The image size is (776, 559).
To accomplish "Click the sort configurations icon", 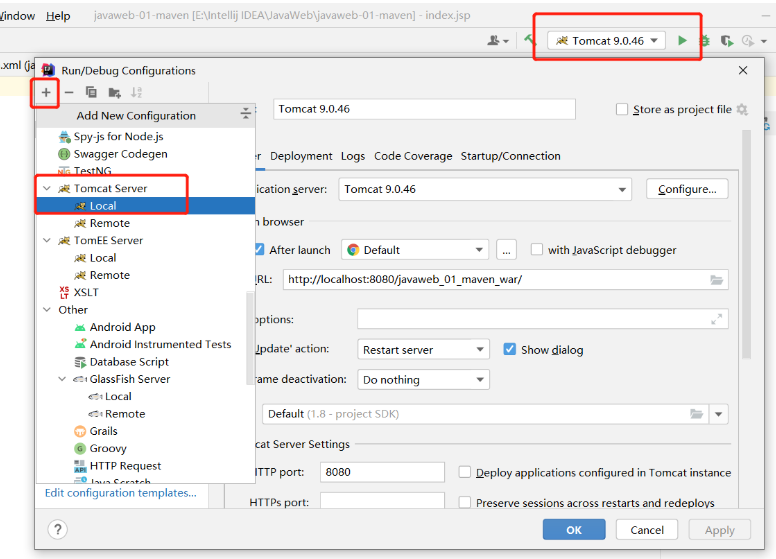I will click(x=137, y=92).
